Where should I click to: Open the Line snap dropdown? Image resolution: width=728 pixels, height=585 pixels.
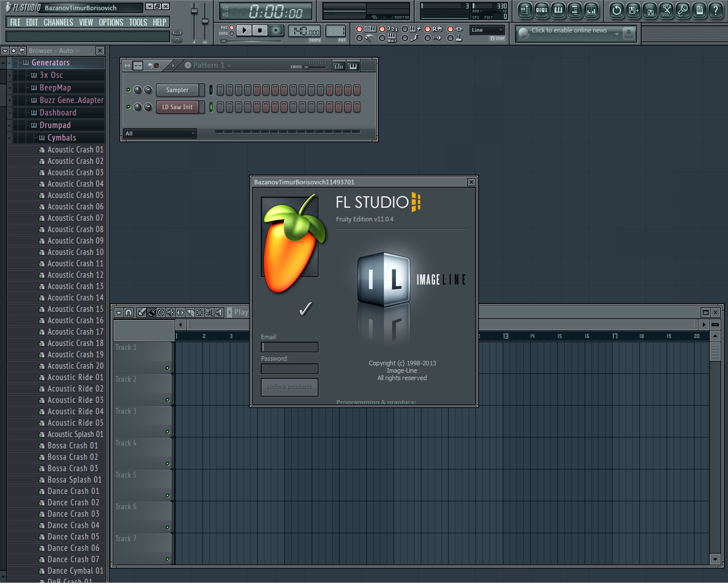tap(487, 30)
